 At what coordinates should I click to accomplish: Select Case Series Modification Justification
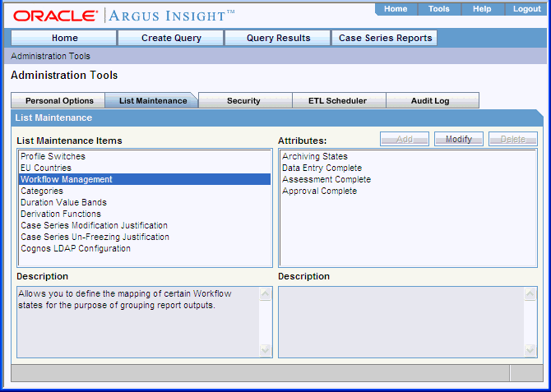(x=145, y=225)
